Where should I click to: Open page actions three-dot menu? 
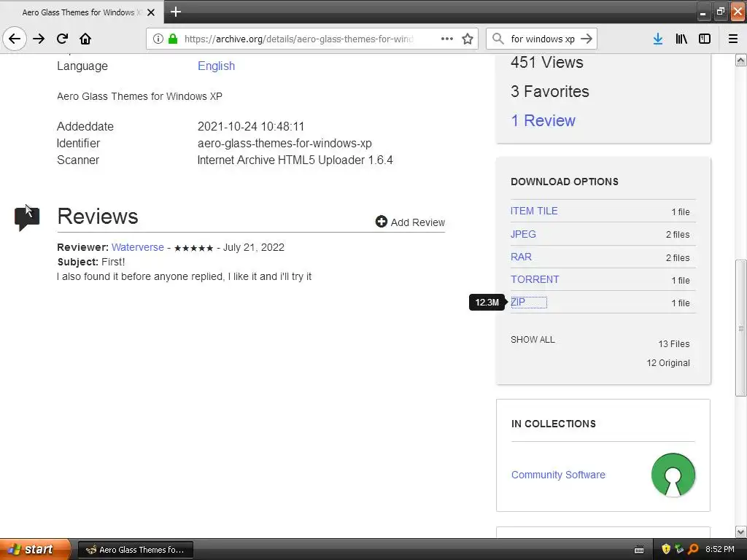tap(447, 39)
